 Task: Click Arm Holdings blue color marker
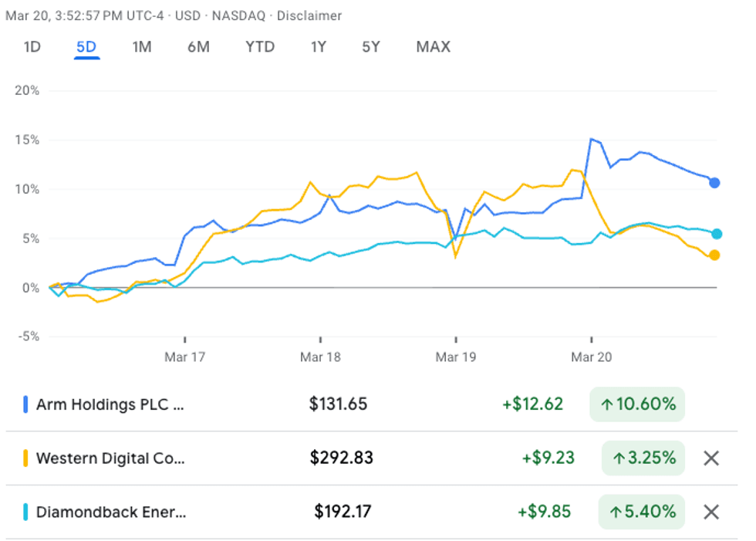pyautogui.click(x=25, y=404)
